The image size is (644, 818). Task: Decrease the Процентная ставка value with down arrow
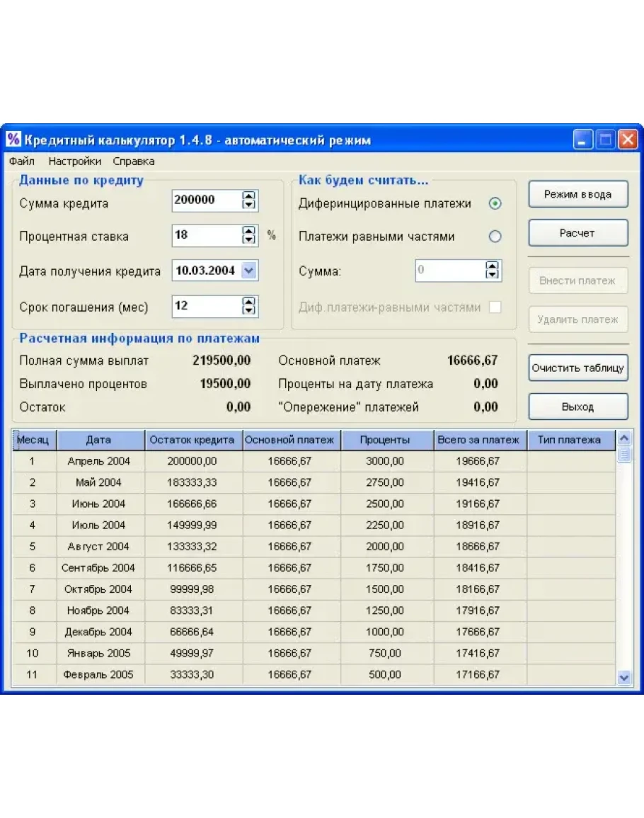click(248, 239)
